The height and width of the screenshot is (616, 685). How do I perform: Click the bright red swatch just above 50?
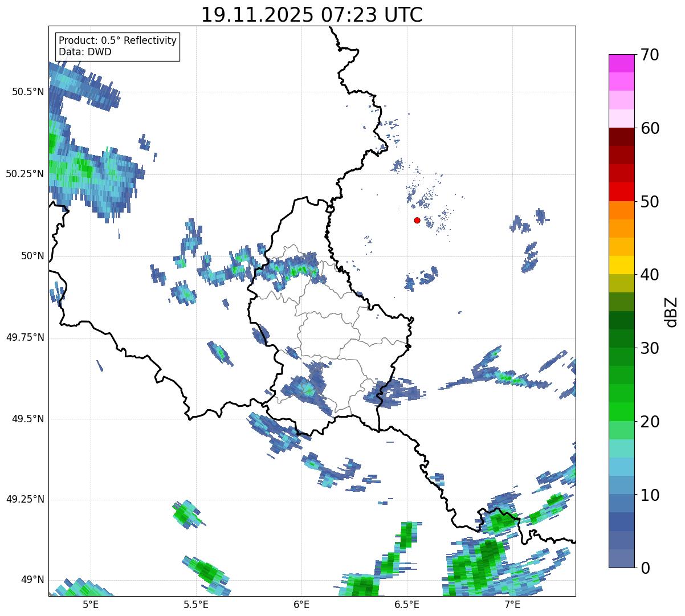(621, 191)
